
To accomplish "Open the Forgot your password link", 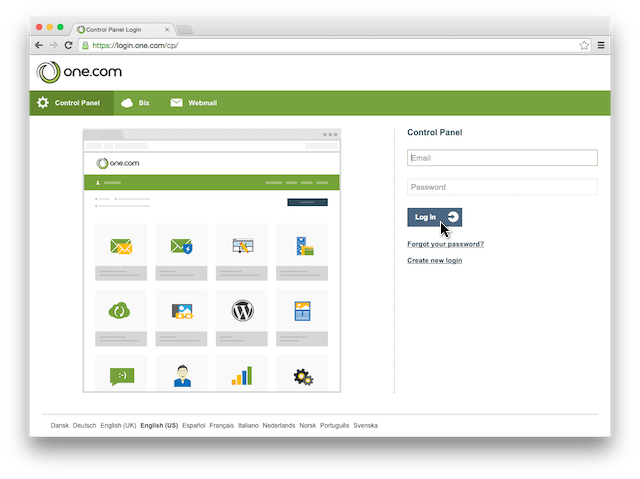I will click(445, 244).
